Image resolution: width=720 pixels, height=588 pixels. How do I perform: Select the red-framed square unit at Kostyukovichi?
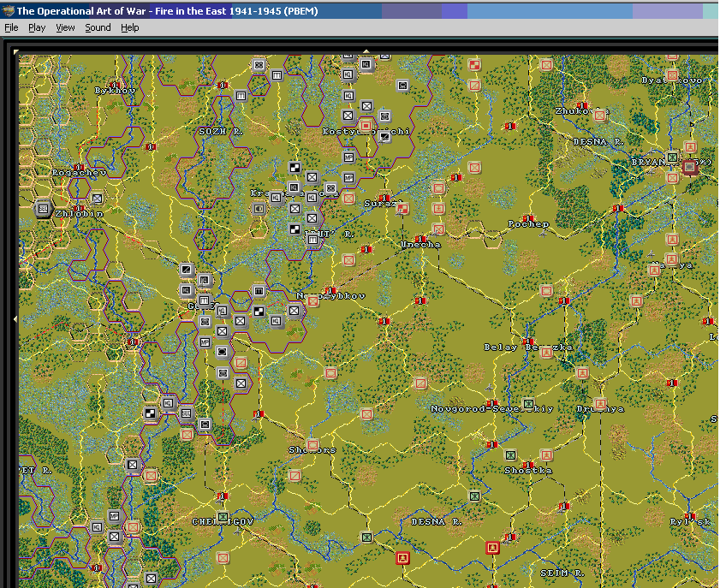point(366,125)
